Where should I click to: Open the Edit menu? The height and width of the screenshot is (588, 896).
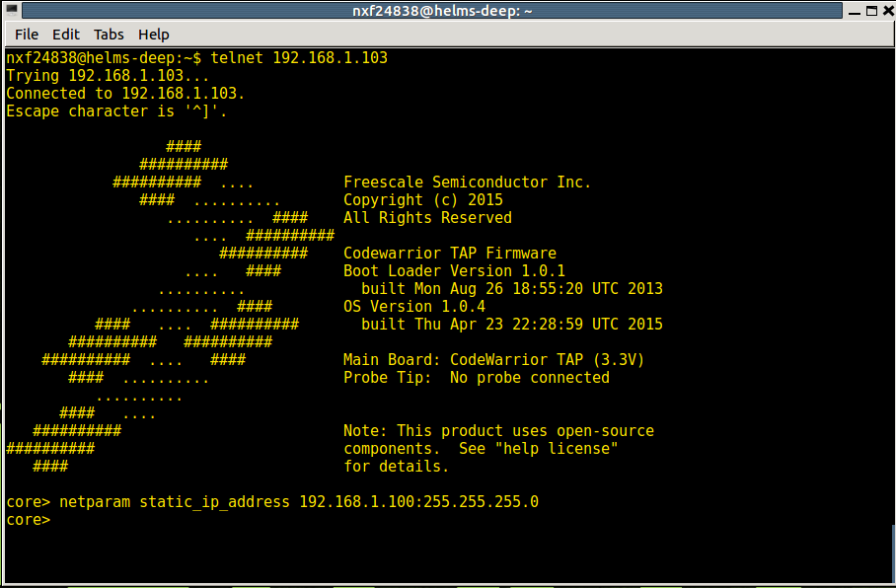[66, 35]
